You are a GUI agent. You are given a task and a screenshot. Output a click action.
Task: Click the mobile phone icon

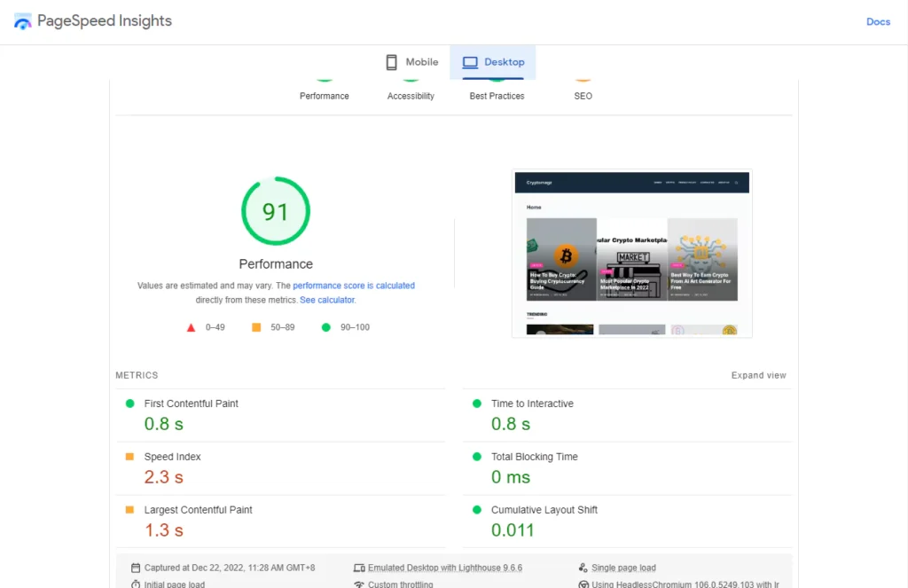coord(391,62)
